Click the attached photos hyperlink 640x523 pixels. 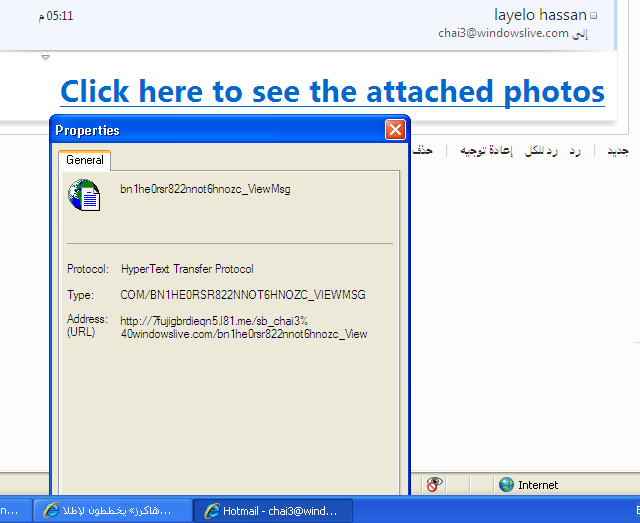coord(332,91)
